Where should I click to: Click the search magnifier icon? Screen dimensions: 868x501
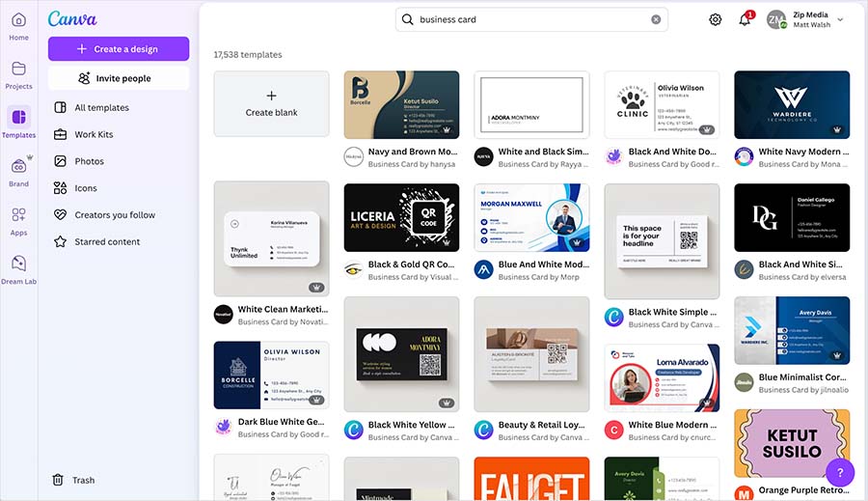click(x=407, y=19)
